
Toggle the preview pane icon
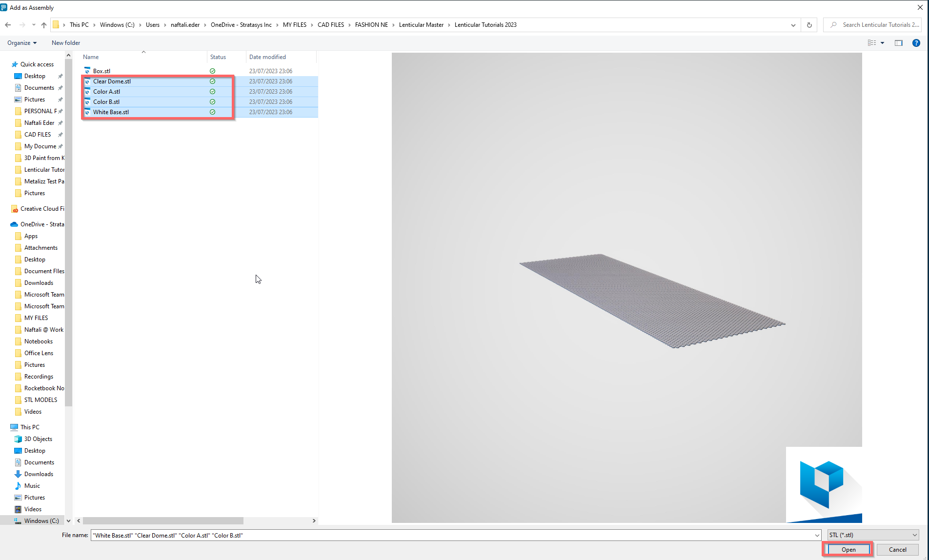tap(898, 43)
